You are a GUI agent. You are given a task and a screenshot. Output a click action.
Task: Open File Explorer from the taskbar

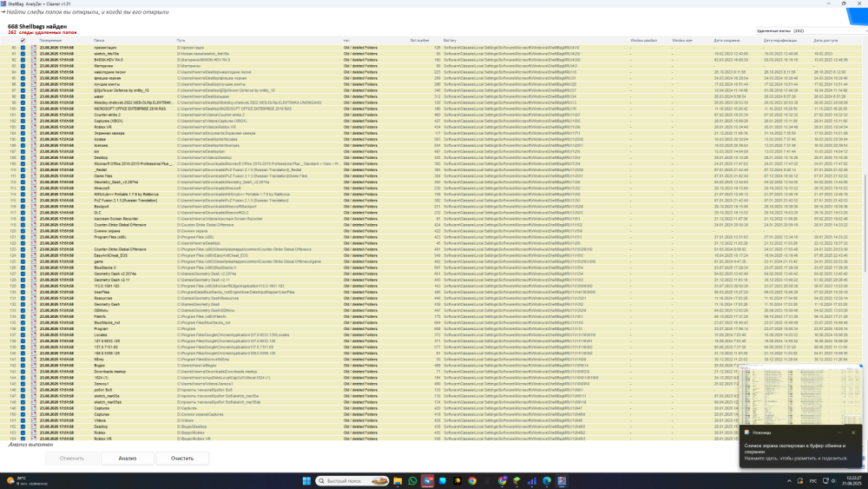point(398,480)
